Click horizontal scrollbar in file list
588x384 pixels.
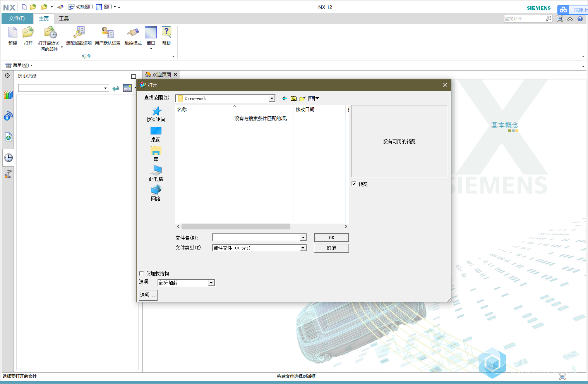[236, 226]
